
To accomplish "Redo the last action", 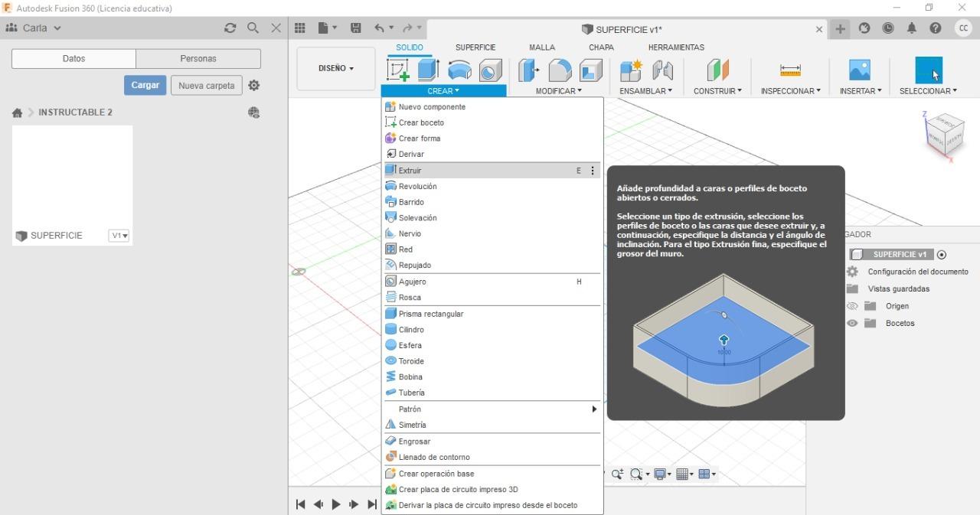I will (408, 28).
